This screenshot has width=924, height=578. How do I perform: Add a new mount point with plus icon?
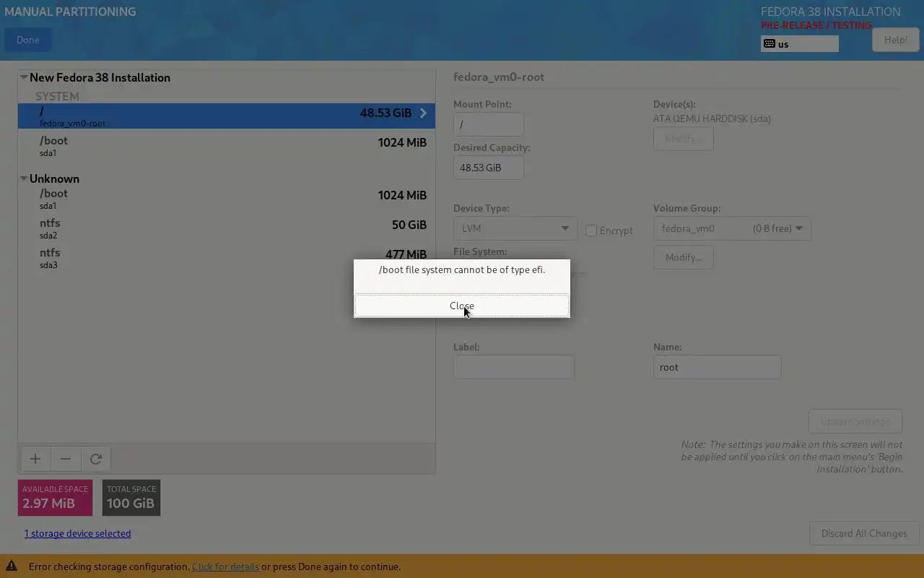[35, 459]
